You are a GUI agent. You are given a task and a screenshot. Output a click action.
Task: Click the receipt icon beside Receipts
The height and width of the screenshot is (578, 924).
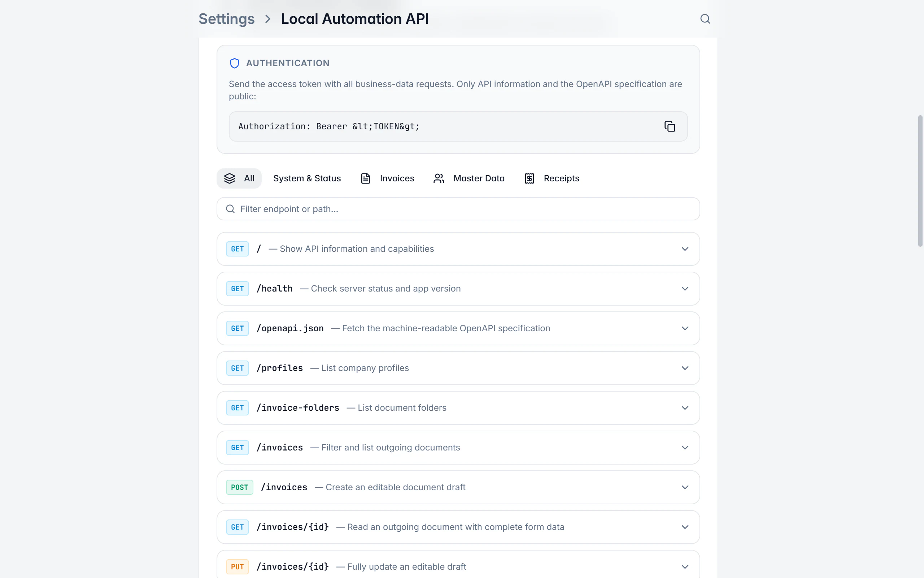(529, 178)
